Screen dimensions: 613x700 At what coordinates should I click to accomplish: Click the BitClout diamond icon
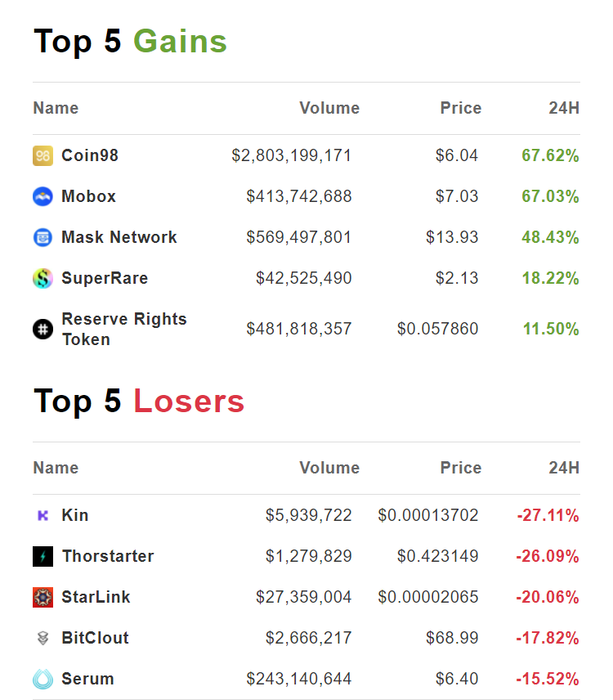coord(43,638)
